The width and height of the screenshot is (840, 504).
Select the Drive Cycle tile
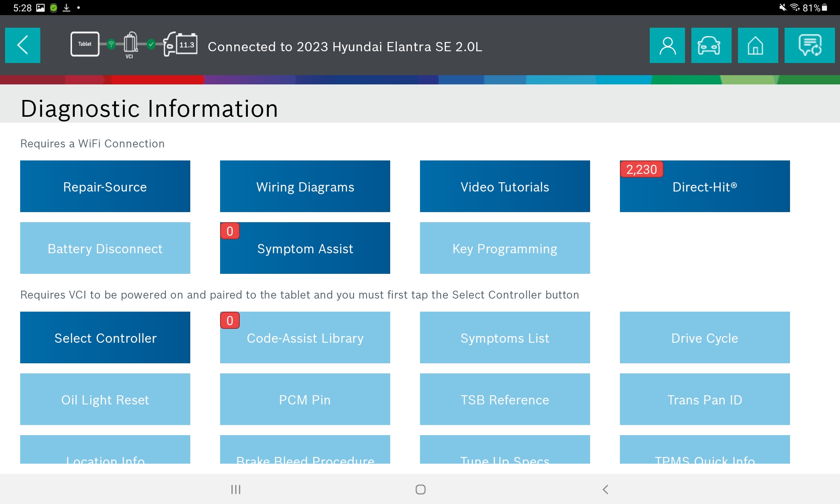pyautogui.click(x=705, y=338)
